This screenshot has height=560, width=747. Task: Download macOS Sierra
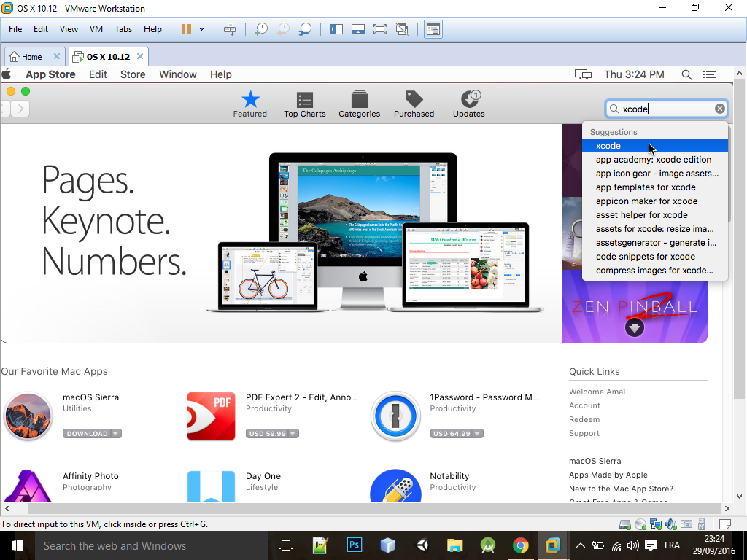(x=88, y=433)
